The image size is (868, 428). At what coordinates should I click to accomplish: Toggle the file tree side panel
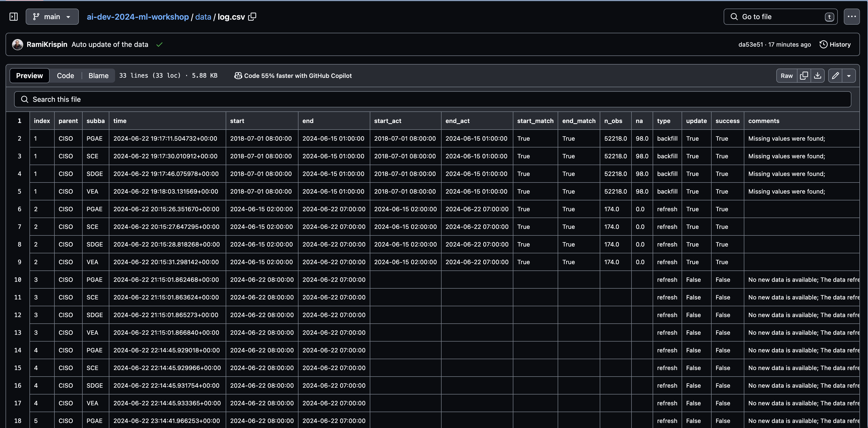click(14, 17)
